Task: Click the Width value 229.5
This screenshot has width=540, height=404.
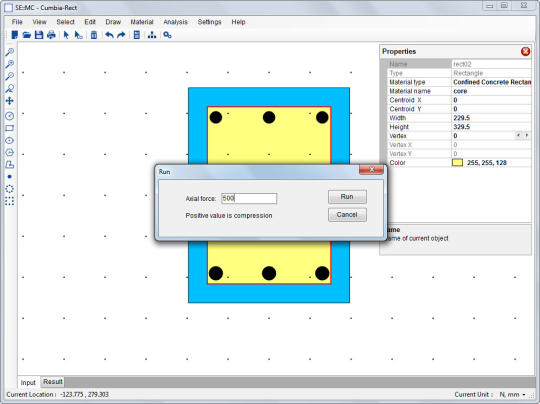Action: point(491,118)
